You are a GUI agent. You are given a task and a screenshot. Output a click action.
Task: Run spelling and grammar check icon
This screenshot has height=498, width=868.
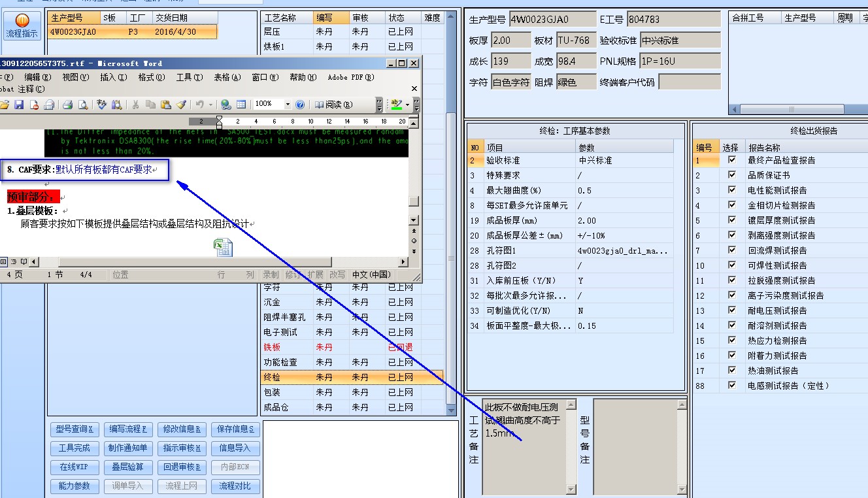point(101,105)
